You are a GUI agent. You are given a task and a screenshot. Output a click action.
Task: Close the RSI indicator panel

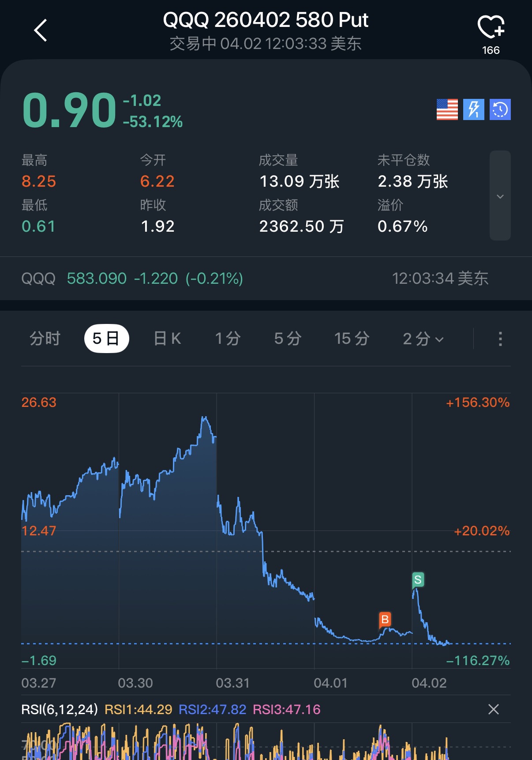tap(494, 709)
